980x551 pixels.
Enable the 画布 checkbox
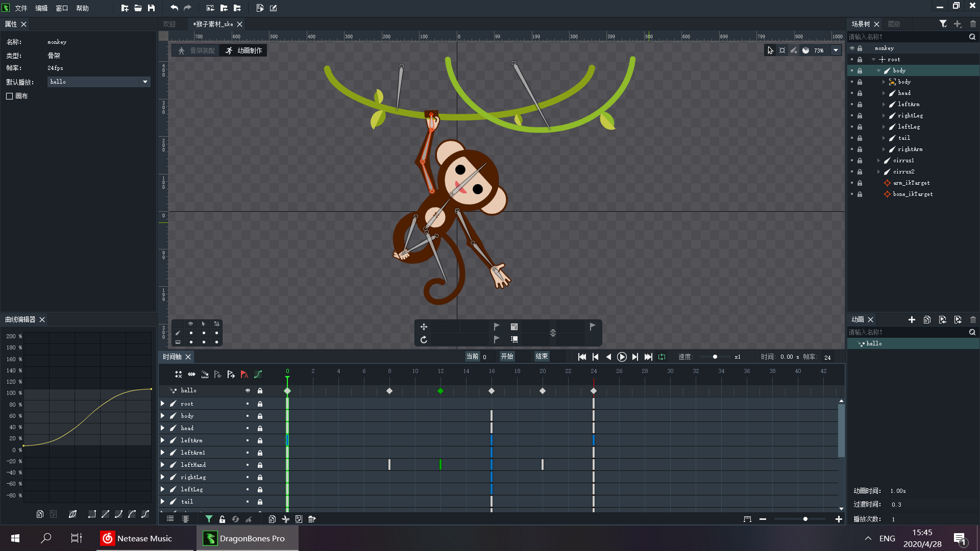click(x=9, y=96)
